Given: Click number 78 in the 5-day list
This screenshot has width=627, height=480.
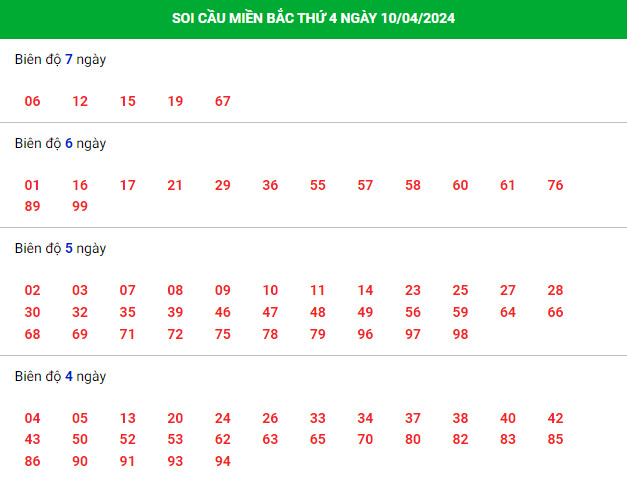Looking at the screenshot, I should (x=270, y=334).
